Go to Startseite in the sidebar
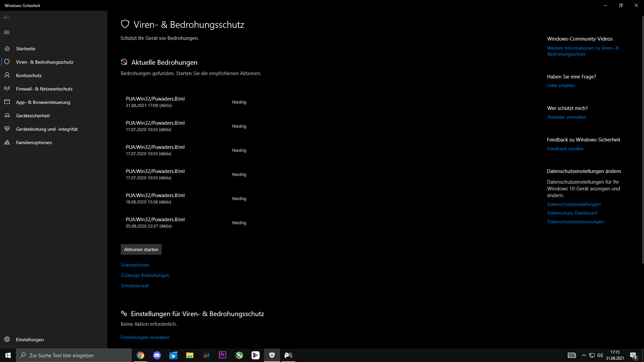This screenshot has height=362, width=644. [54, 49]
